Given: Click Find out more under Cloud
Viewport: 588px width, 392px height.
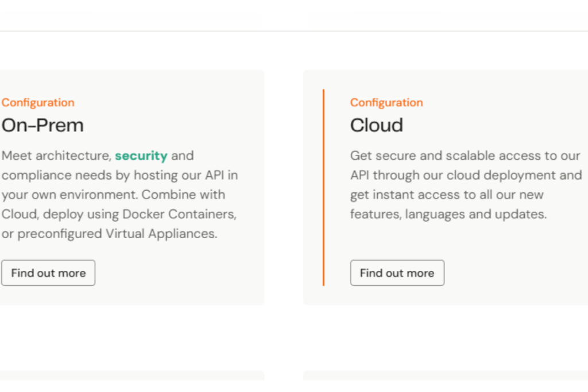Looking at the screenshot, I should coord(397,273).
